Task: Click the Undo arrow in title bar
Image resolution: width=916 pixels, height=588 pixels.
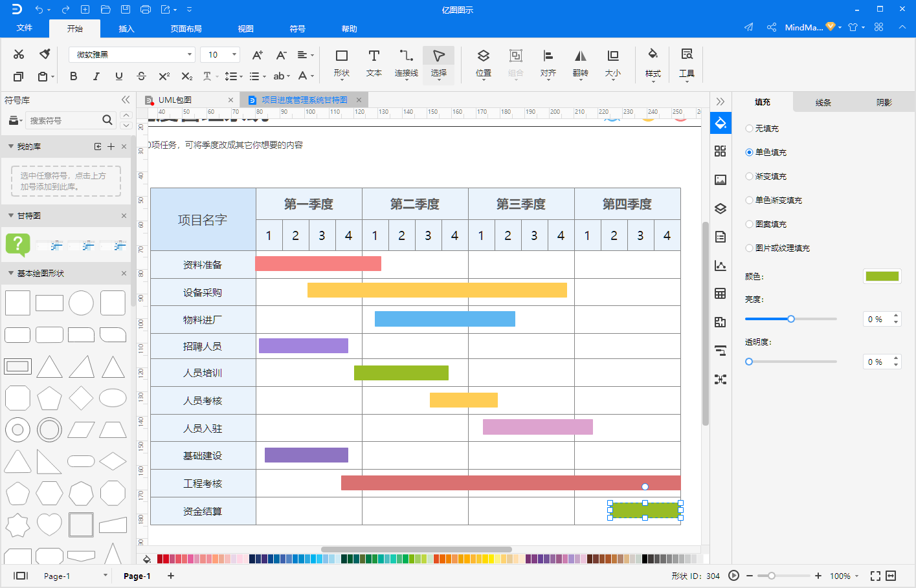Action: 39,10
